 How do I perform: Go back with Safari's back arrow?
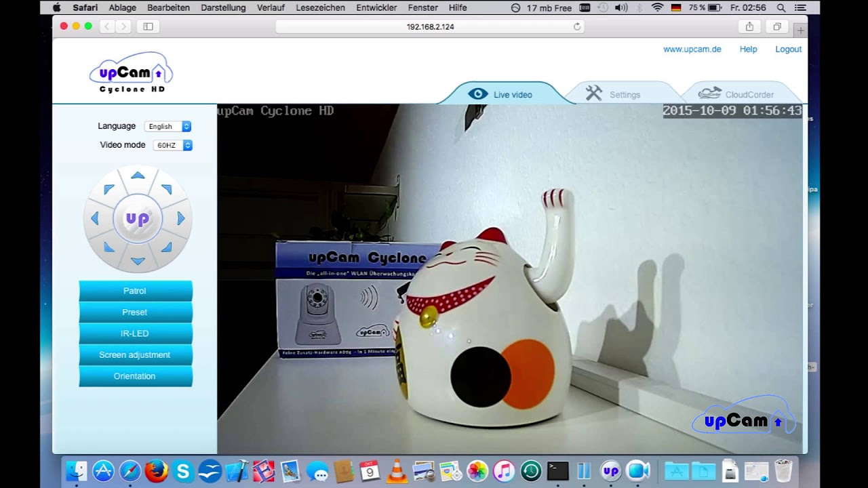[x=107, y=26]
